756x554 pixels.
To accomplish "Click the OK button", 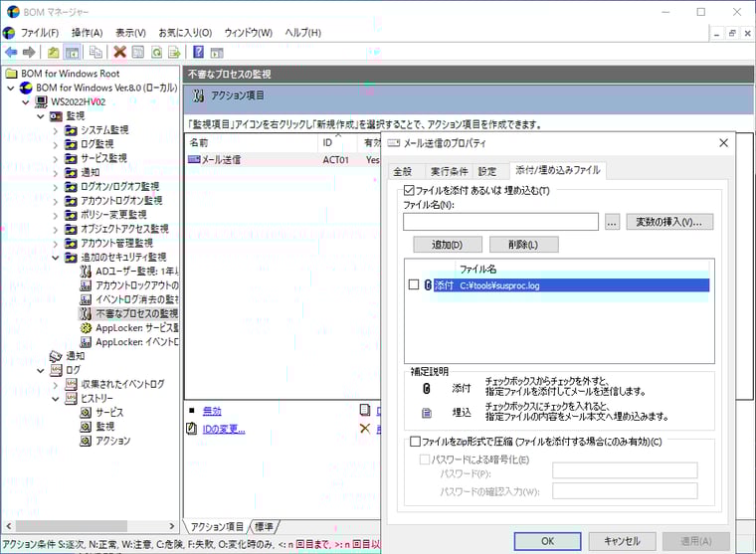I will [x=547, y=541].
